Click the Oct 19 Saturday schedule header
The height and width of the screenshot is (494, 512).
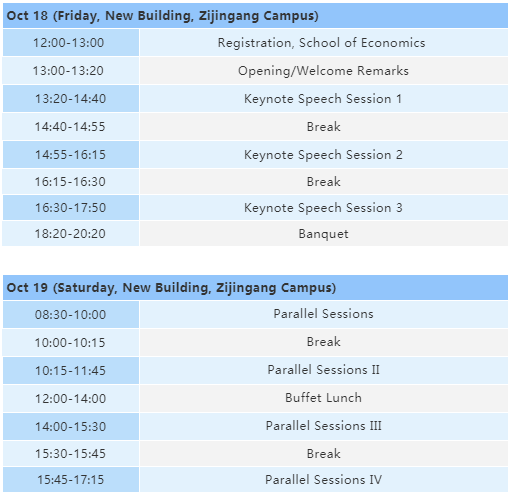256,288
